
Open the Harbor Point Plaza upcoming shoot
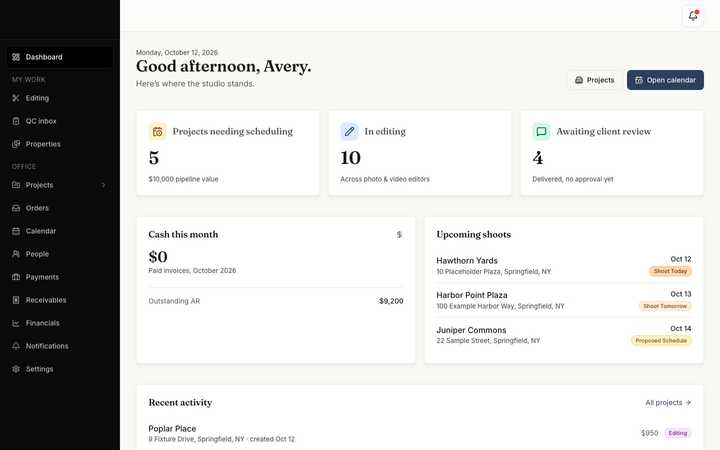564,300
